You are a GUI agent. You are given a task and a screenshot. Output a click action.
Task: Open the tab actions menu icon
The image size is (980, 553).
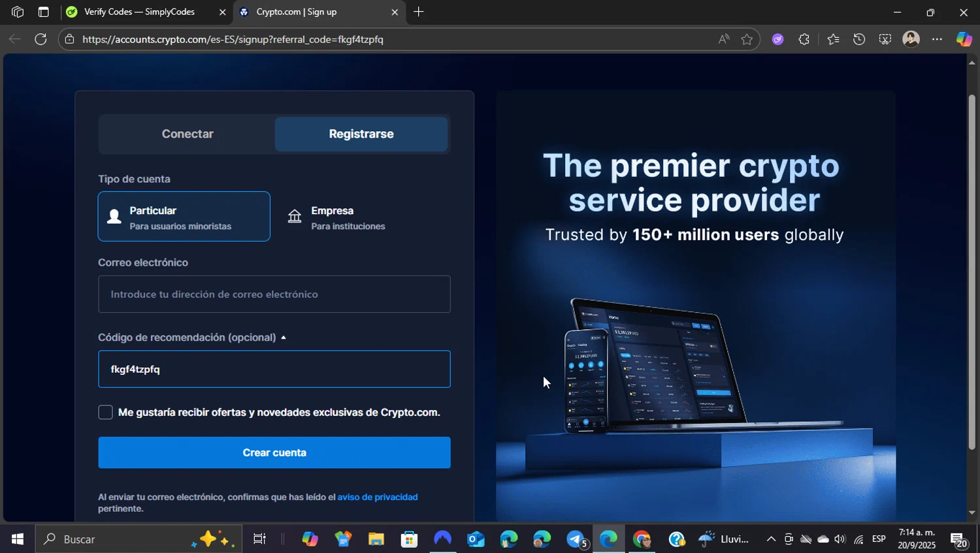(43, 12)
